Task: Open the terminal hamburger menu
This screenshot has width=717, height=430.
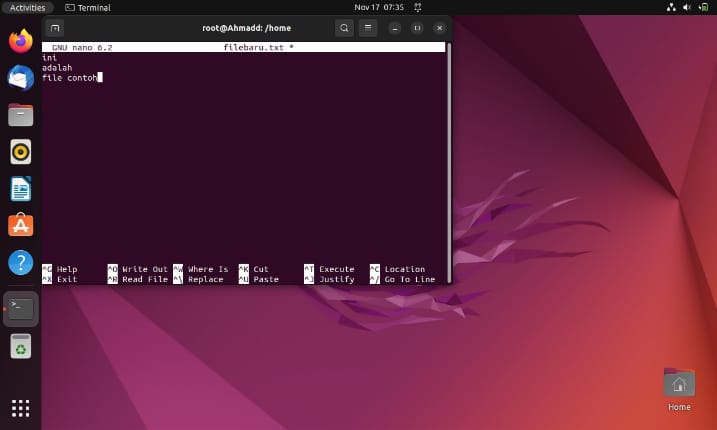Action: click(368, 28)
